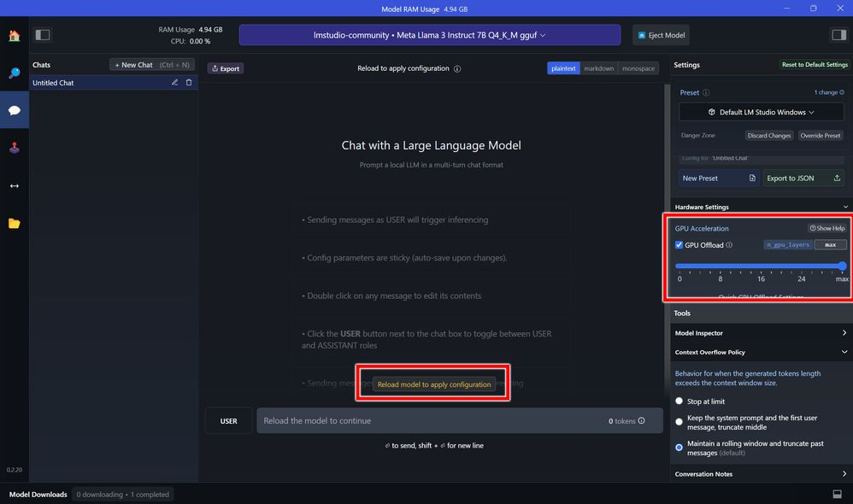Eject the loaded model
Image resolution: width=853 pixels, height=504 pixels.
661,35
